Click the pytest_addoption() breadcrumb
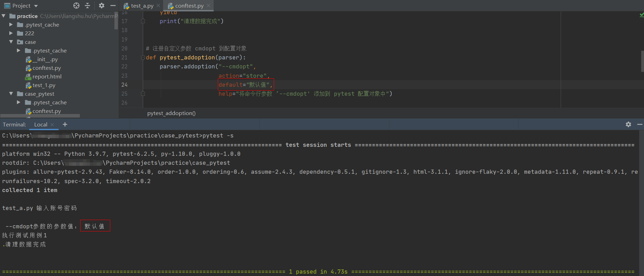This screenshot has height=276, width=644. 171,113
